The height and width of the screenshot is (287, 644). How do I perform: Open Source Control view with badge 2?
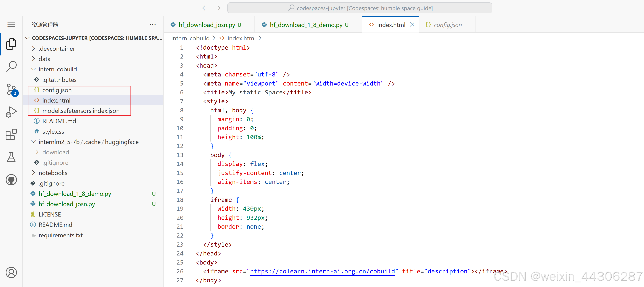click(11, 89)
